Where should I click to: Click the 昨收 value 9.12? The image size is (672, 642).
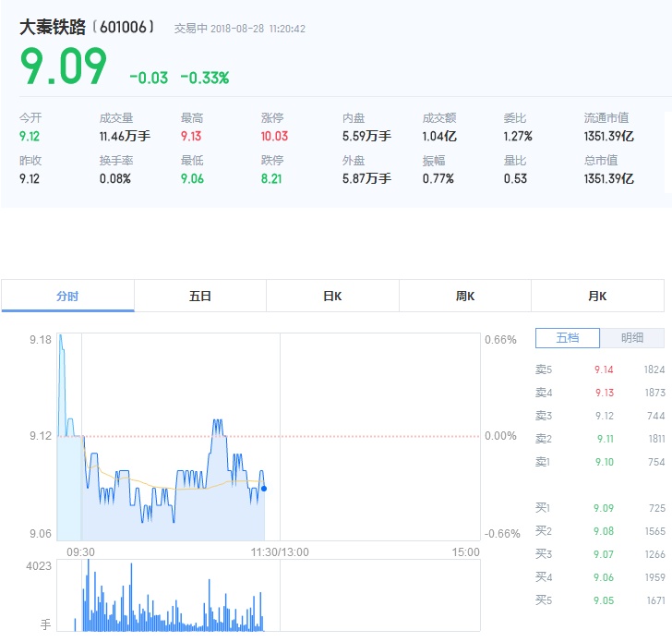[x=30, y=178]
